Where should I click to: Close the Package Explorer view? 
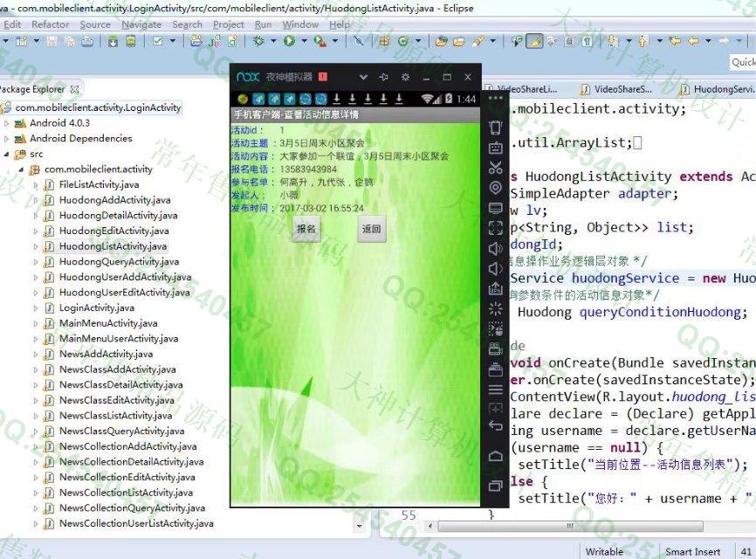pos(74,89)
